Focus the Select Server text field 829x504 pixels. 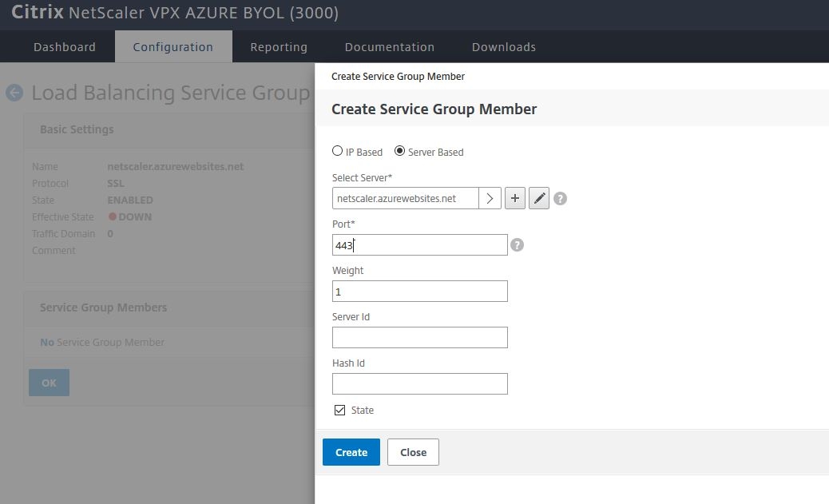(x=406, y=198)
